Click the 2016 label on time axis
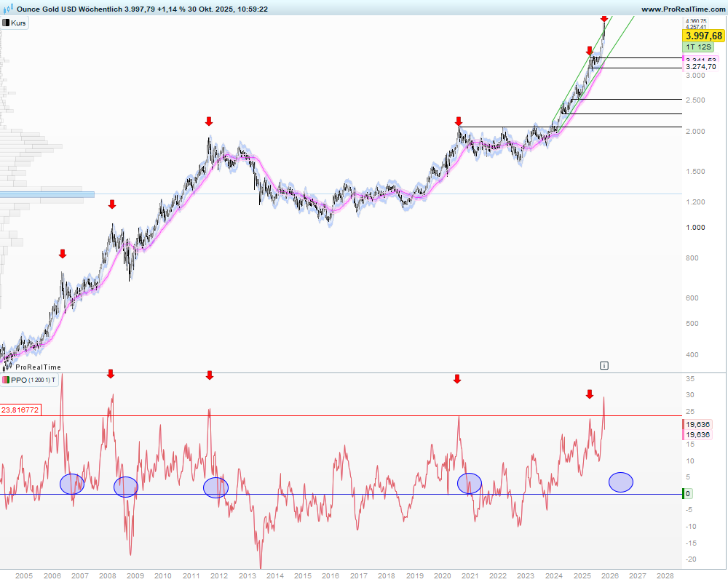The width and height of the screenshot is (728, 582). tap(331, 575)
